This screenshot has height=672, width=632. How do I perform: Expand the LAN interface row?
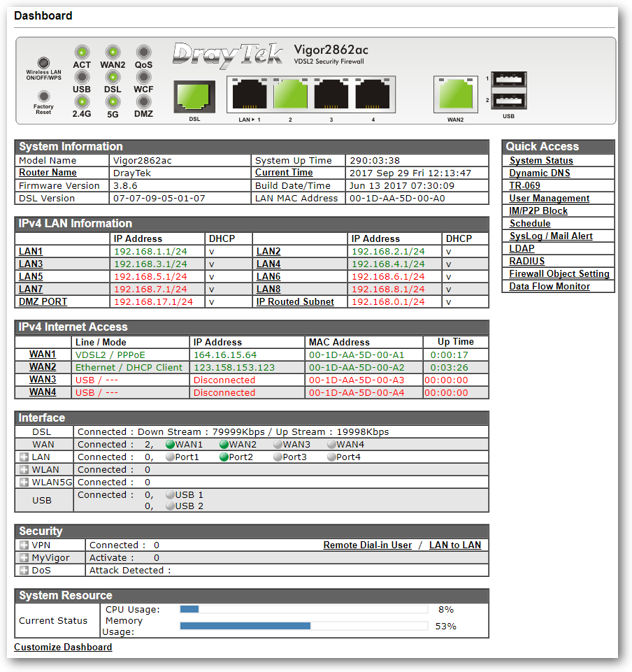click(24, 457)
